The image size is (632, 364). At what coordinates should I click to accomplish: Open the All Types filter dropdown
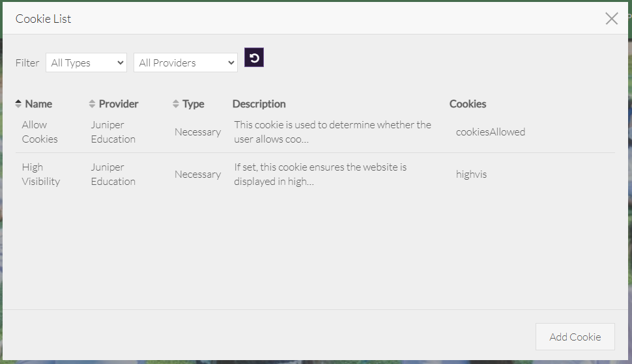click(86, 63)
